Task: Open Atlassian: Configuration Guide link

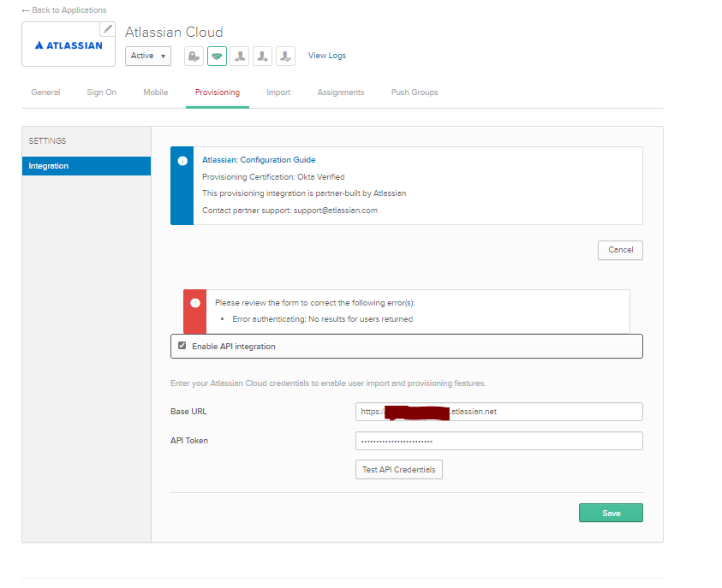Action: click(x=259, y=160)
